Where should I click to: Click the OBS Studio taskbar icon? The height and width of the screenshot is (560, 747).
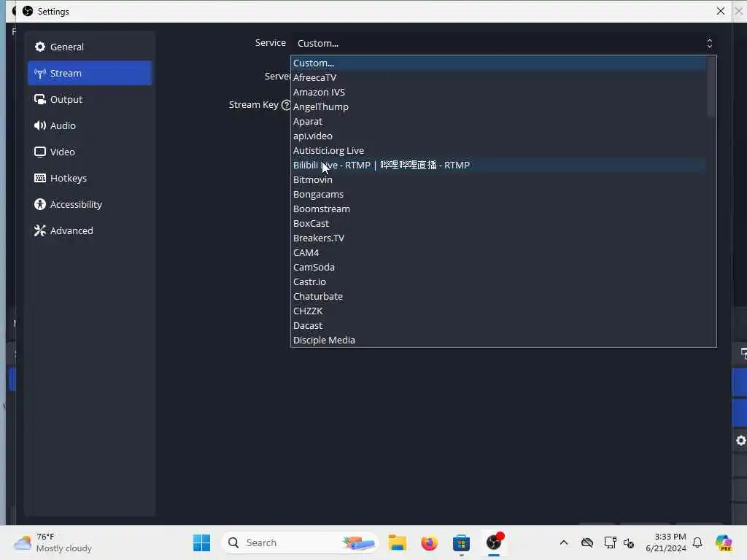(x=494, y=542)
